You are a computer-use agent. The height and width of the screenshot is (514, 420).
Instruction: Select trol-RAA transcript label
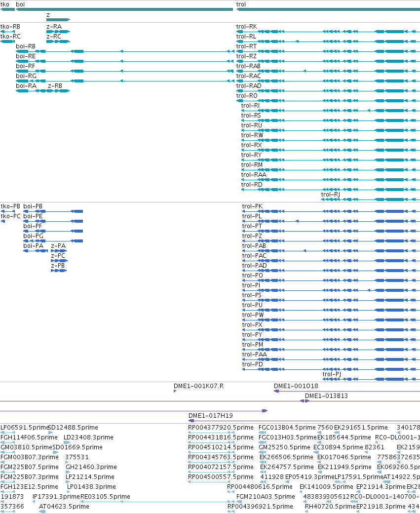(x=254, y=174)
